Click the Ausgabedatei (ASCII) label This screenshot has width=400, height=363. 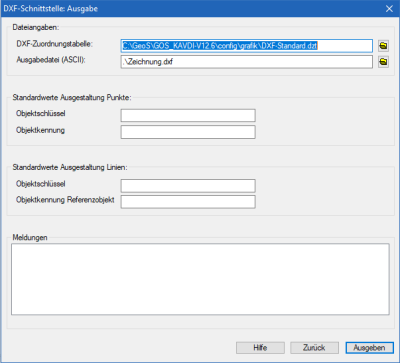51,60
